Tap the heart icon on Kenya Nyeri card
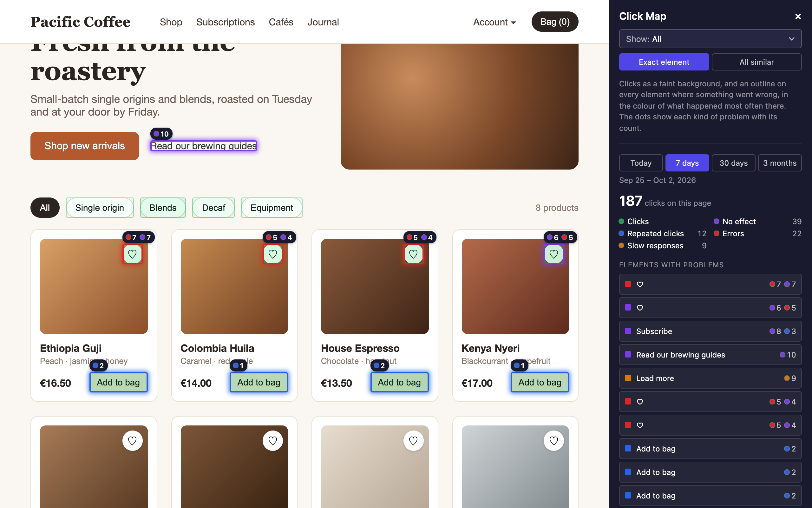Screen dimensions: 812x508 [x=553, y=254]
